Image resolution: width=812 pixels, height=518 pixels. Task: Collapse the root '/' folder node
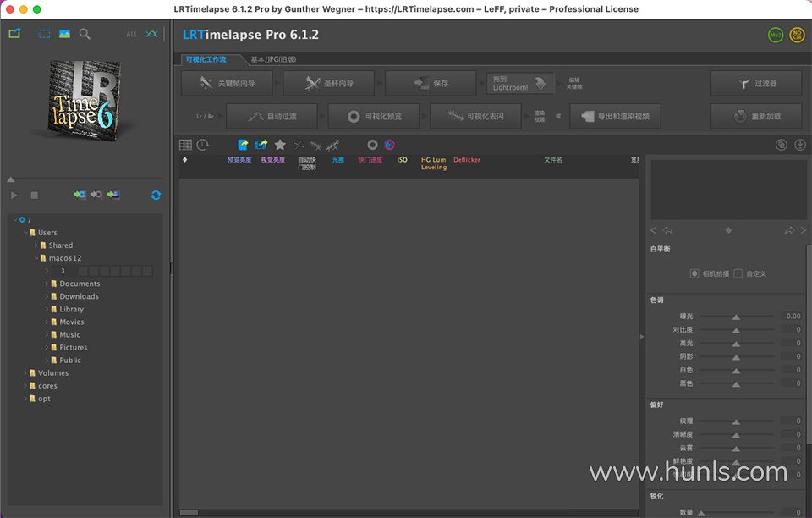[15, 219]
